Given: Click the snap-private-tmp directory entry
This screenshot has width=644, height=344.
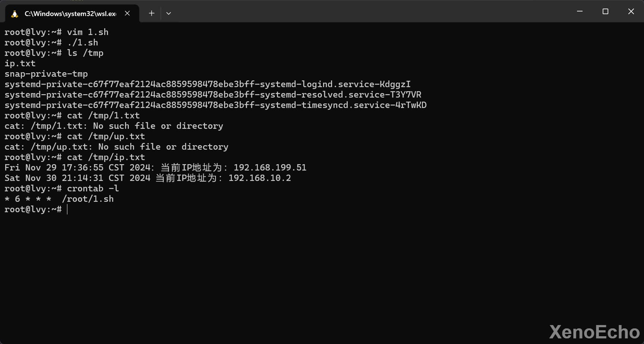Looking at the screenshot, I should pyautogui.click(x=46, y=74).
